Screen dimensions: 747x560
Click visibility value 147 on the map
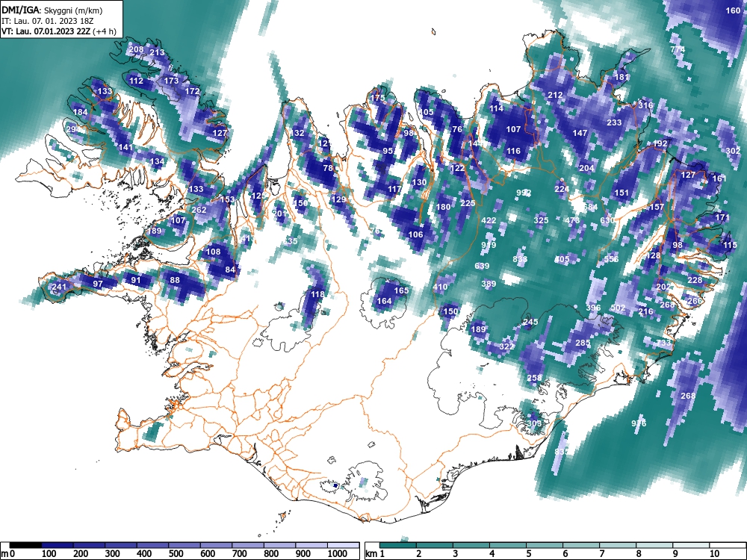580,134
